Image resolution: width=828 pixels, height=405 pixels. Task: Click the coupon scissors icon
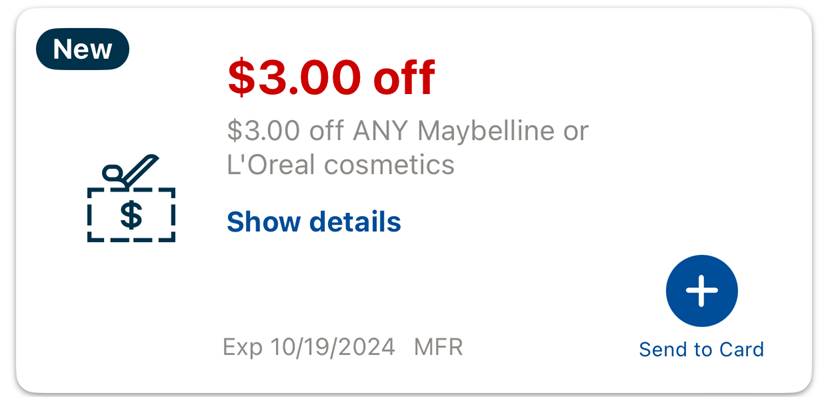coord(131,198)
